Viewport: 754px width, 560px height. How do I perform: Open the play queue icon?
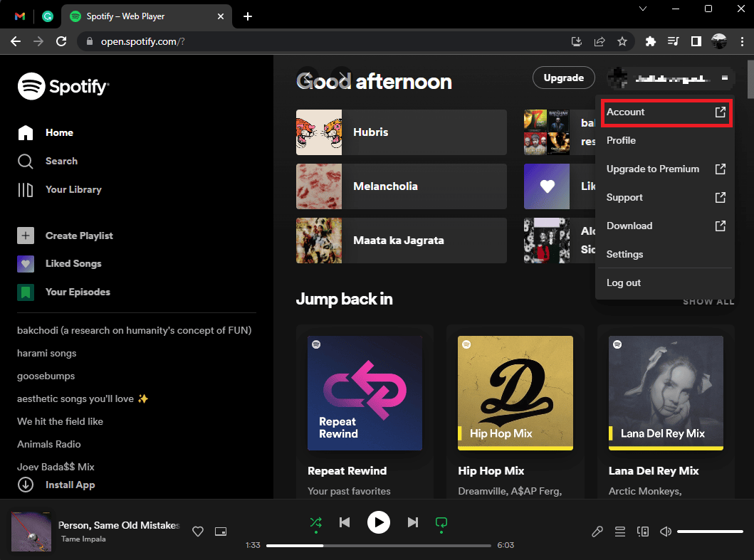click(x=620, y=531)
